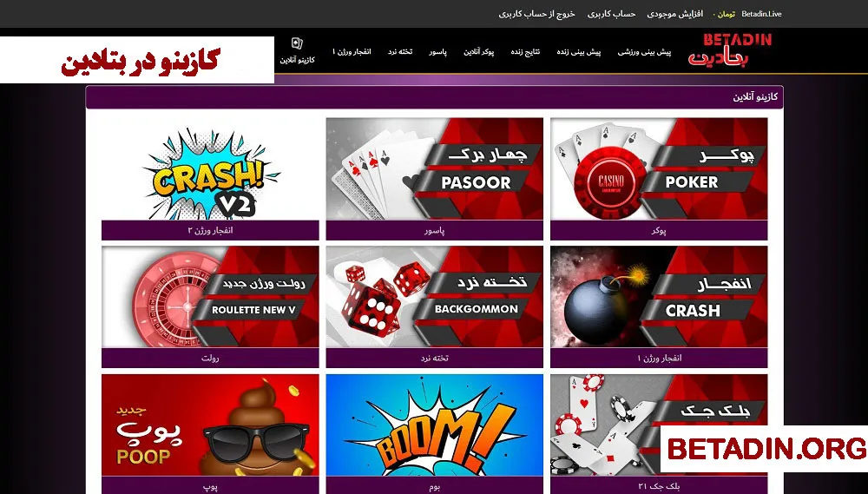Open the حساب کاربری account link
868x494 pixels.
pos(611,14)
